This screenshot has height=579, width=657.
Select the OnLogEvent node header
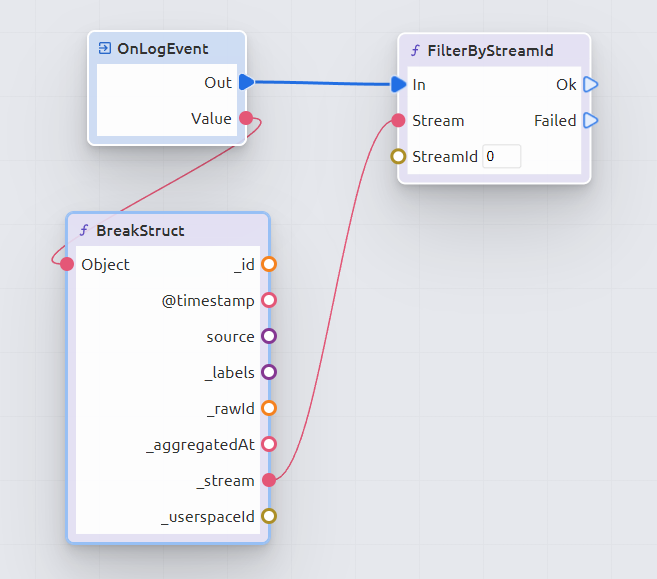[x=167, y=48]
